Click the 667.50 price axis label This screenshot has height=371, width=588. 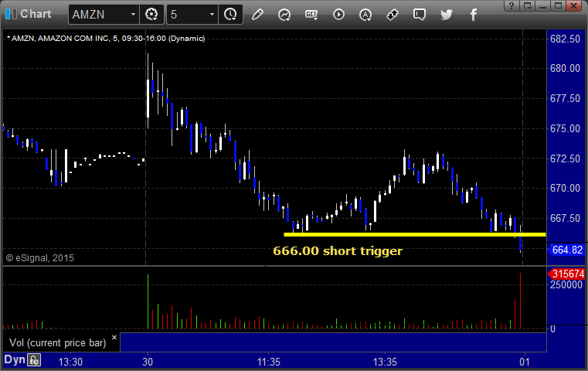coord(565,218)
